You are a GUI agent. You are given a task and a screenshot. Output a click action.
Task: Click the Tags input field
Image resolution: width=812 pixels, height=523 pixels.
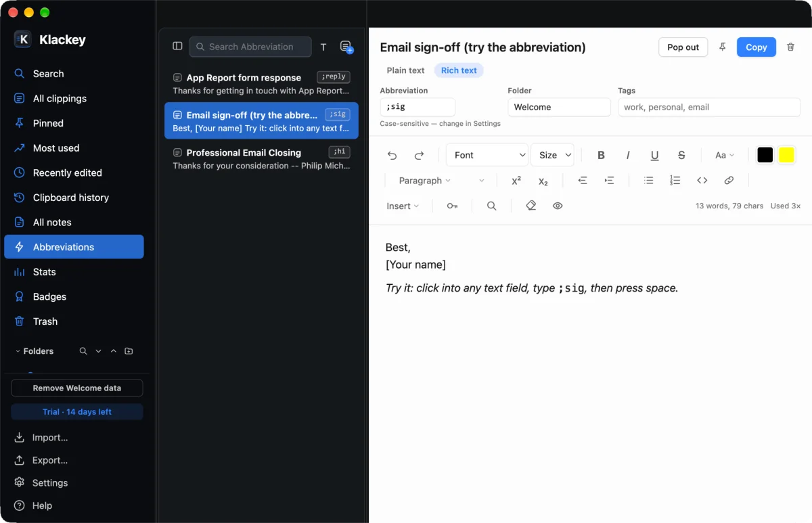tap(709, 107)
